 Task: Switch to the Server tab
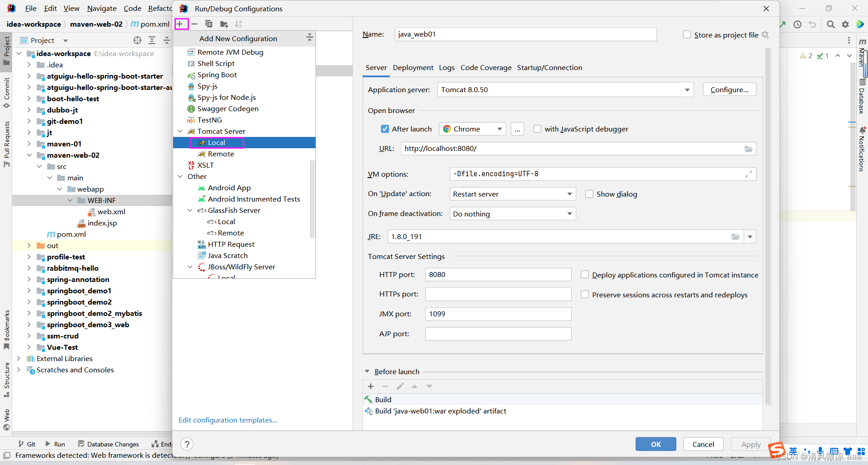(x=376, y=68)
